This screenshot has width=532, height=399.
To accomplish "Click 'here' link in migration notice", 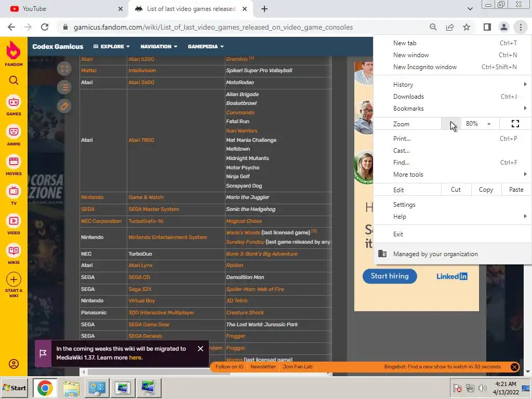I will click(135, 357).
